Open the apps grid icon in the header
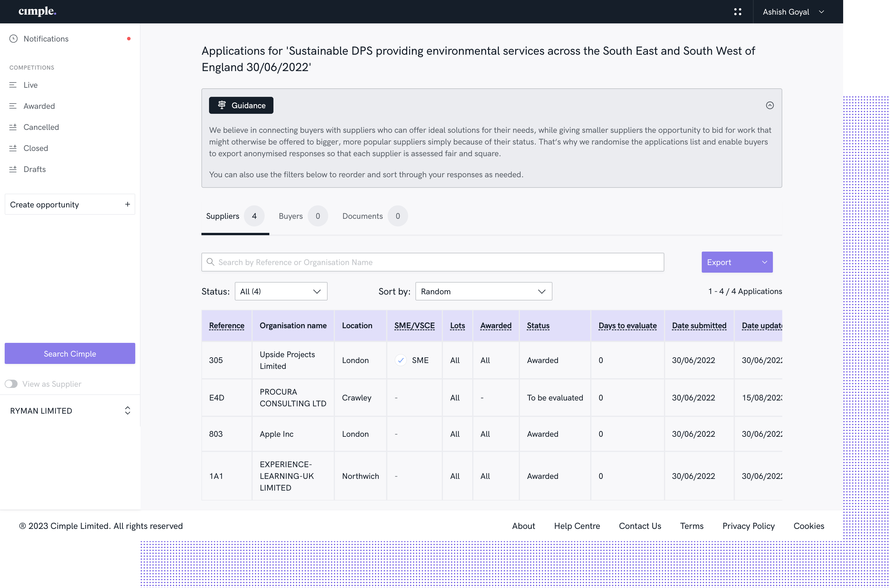The width and height of the screenshot is (890, 588). [737, 12]
